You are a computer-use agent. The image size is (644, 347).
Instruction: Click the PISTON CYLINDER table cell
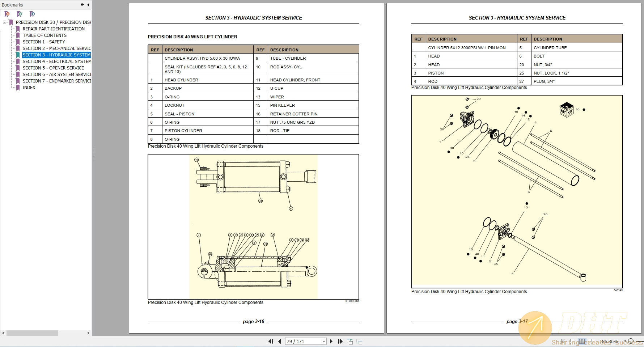208,131
